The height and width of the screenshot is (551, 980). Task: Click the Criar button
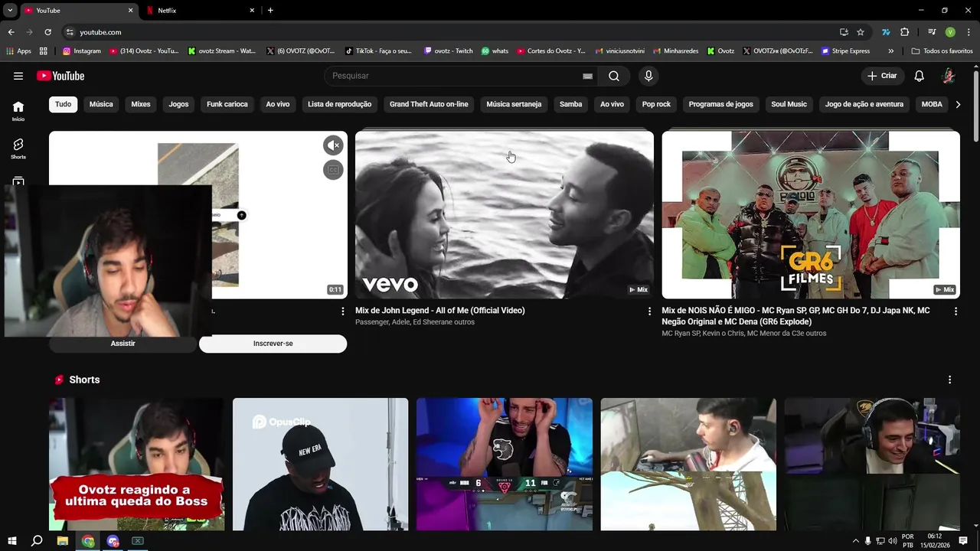click(881, 76)
